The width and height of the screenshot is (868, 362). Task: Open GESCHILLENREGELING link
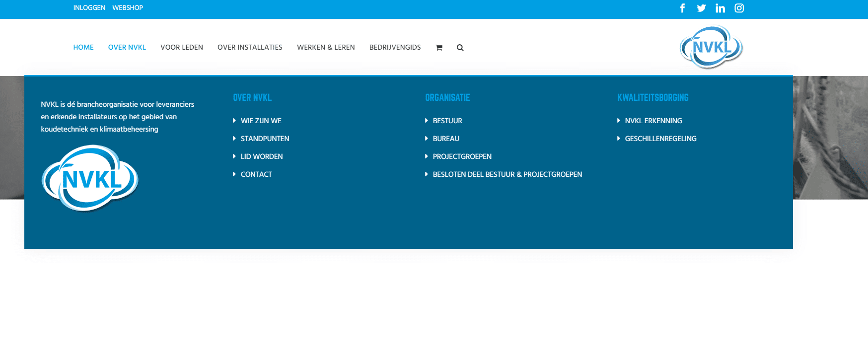tap(661, 139)
